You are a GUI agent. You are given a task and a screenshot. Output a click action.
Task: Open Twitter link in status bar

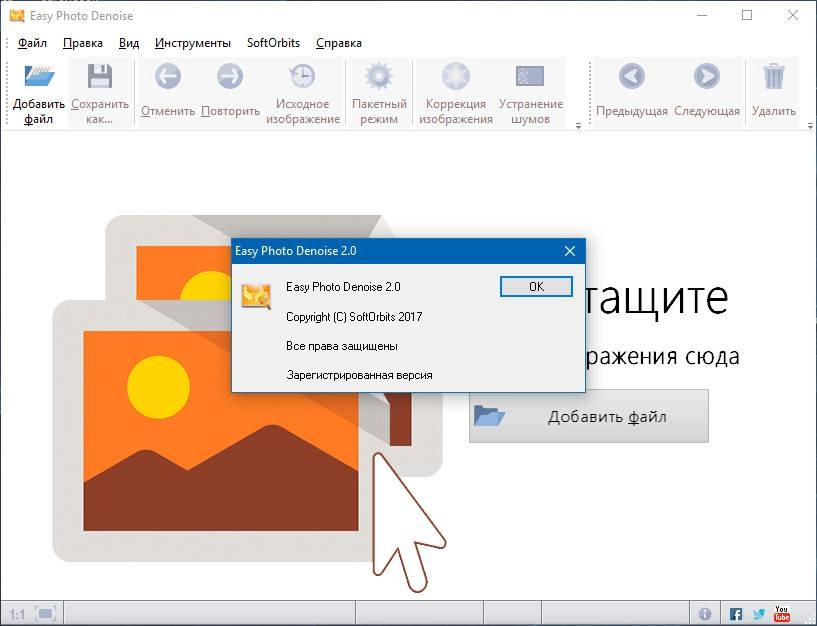(759, 614)
